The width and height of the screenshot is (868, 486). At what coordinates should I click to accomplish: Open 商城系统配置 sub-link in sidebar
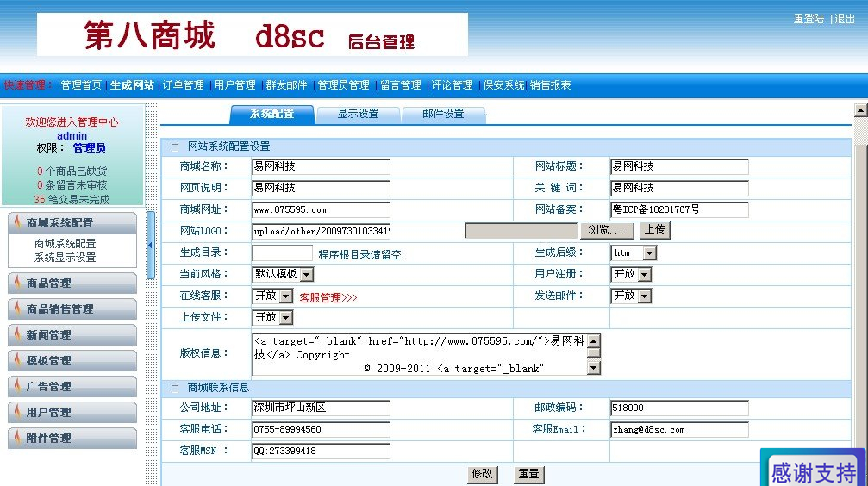click(65, 244)
